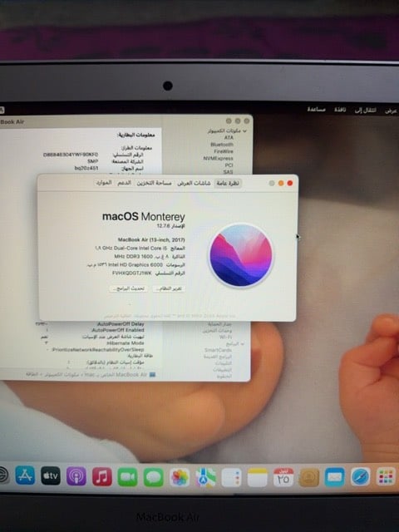The width and height of the screenshot is (399, 532).
Task: Switch to شاشات العرض (Displays) tab
Action: click(x=194, y=183)
